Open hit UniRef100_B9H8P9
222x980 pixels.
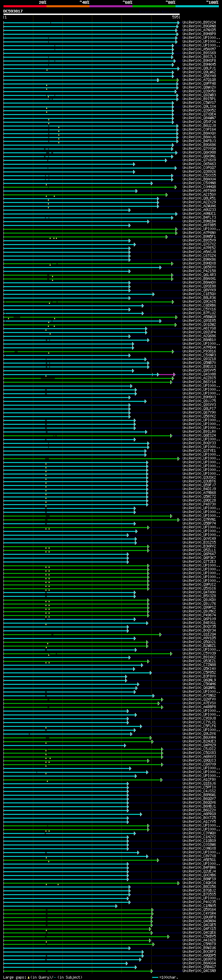pyautogui.click(x=199, y=34)
